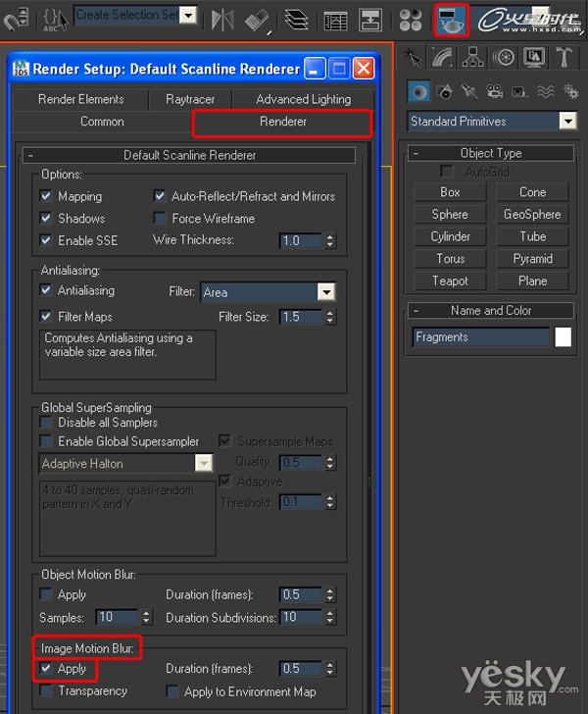Screen dimensions: 588x714
Task: Toggle the Antialiasing checkbox
Action: click(x=46, y=290)
